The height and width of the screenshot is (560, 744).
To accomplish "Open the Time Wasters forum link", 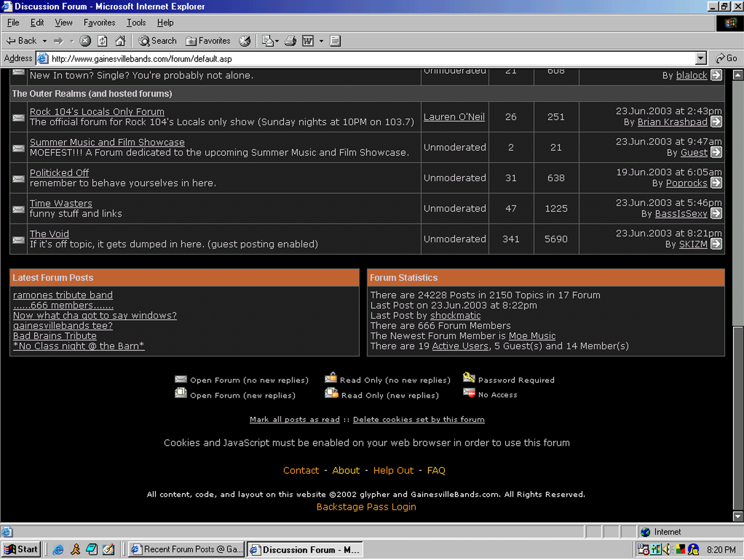I will (61, 203).
